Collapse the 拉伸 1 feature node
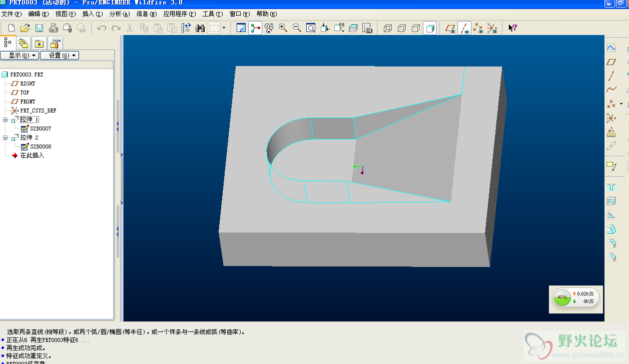 point(5,120)
